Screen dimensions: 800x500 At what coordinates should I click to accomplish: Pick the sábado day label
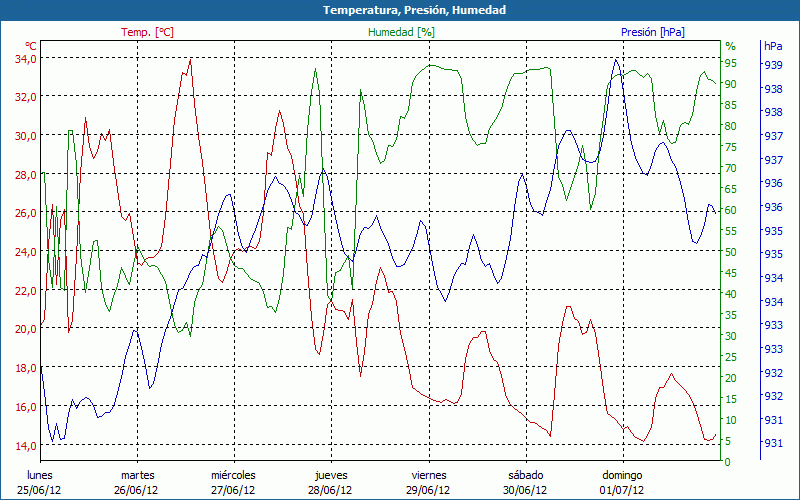525,475
